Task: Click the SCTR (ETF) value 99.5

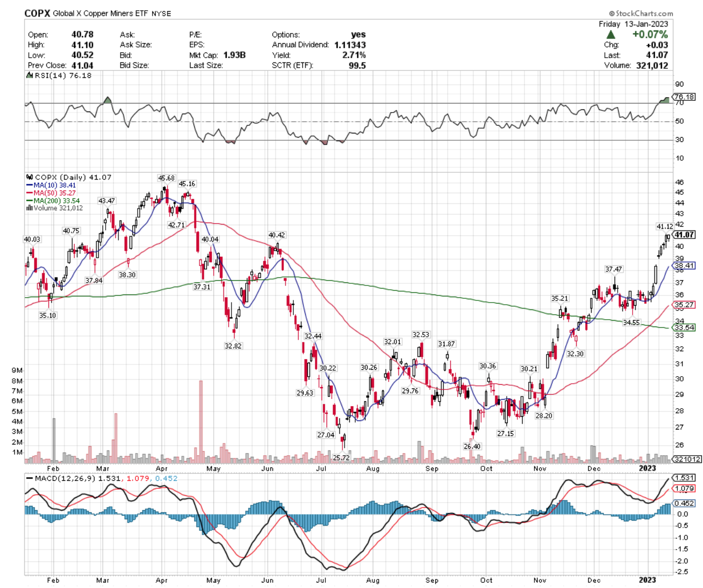Action: coord(357,66)
